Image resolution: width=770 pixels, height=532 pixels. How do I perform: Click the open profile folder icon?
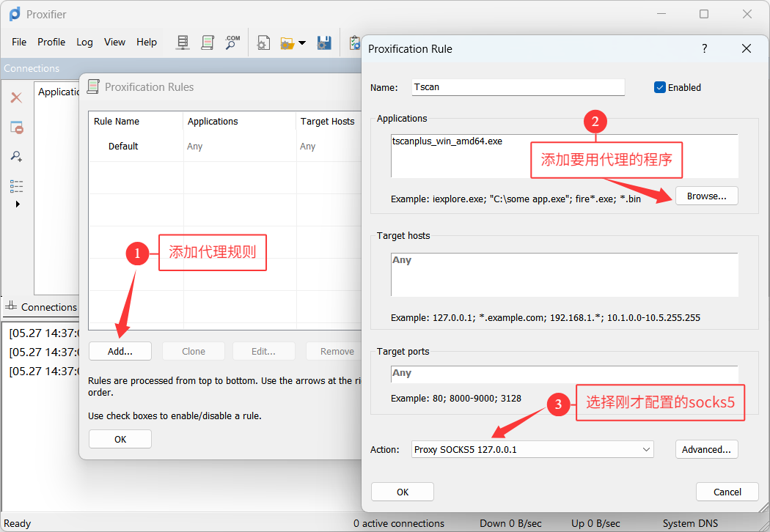click(287, 43)
